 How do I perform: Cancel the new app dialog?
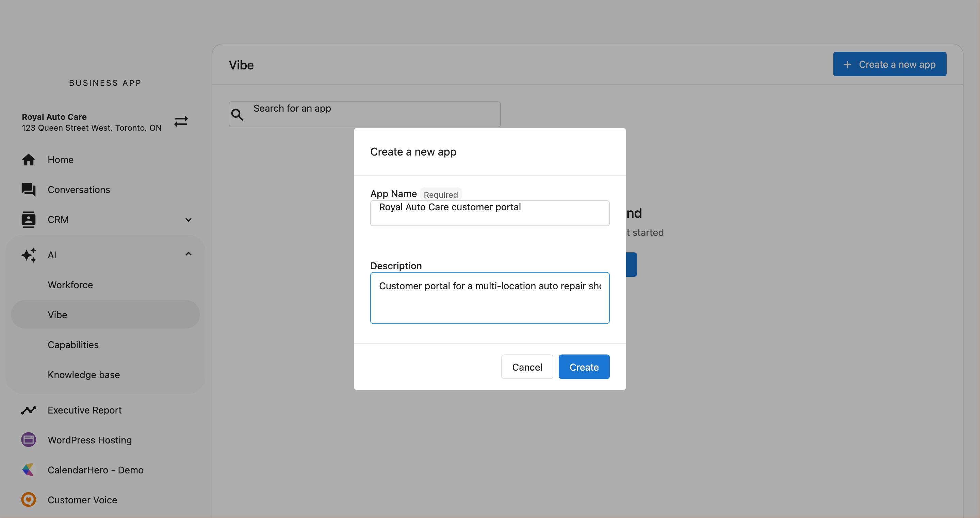coord(527,367)
